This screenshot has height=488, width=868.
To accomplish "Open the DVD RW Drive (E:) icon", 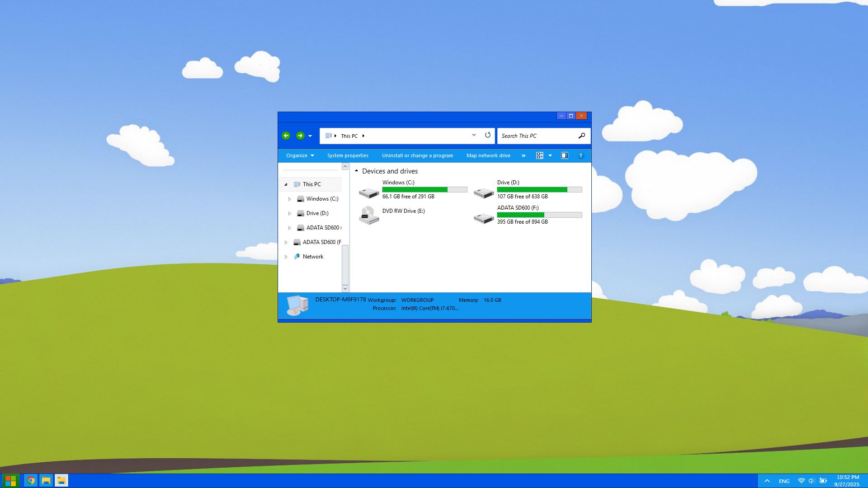I will 369,216.
